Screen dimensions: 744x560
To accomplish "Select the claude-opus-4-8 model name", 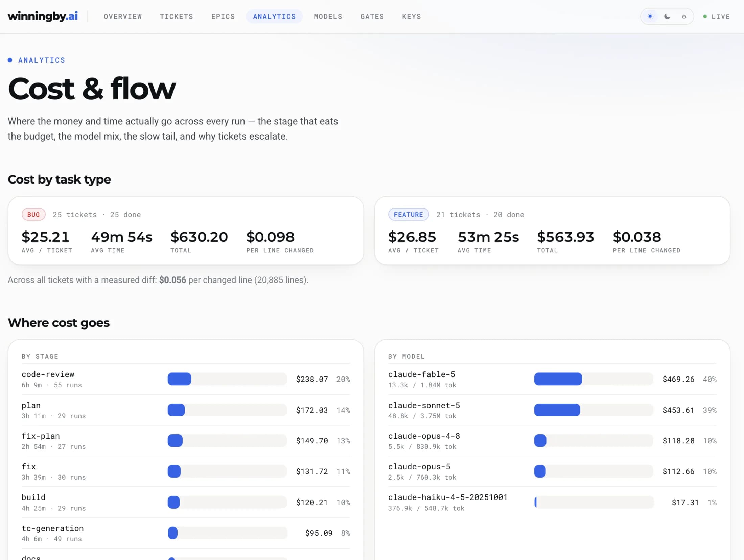I will tap(424, 436).
